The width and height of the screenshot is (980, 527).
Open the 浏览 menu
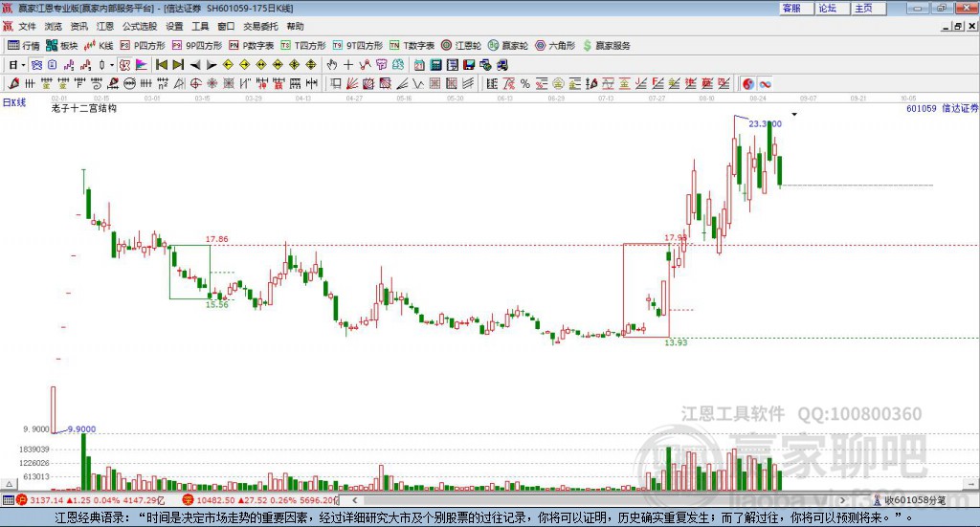pyautogui.click(x=54, y=26)
